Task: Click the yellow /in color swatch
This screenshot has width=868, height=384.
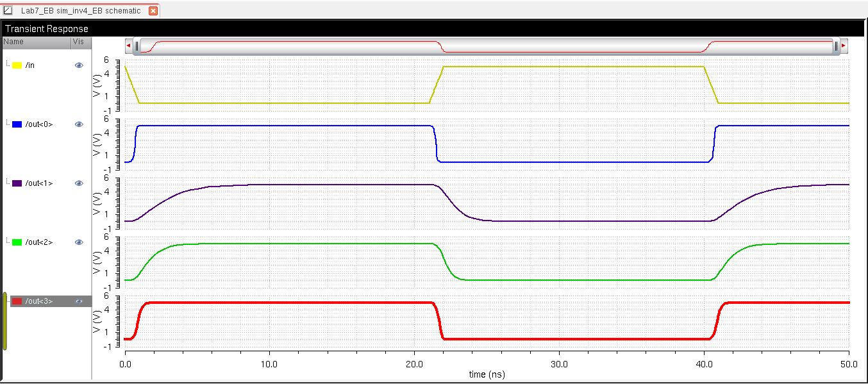Action: pyautogui.click(x=17, y=65)
